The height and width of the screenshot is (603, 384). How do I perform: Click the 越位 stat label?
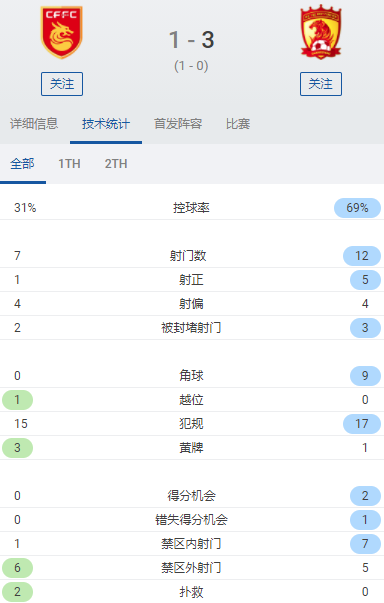click(191, 400)
